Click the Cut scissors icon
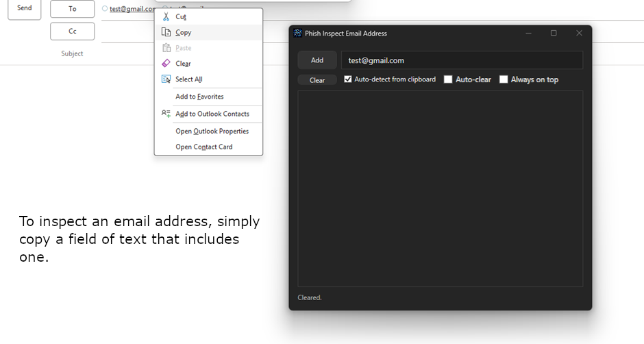The height and width of the screenshot is (344, 644). (166, 16)
